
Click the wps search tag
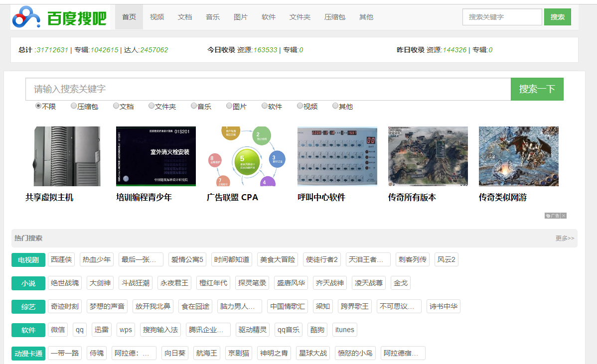126,330
